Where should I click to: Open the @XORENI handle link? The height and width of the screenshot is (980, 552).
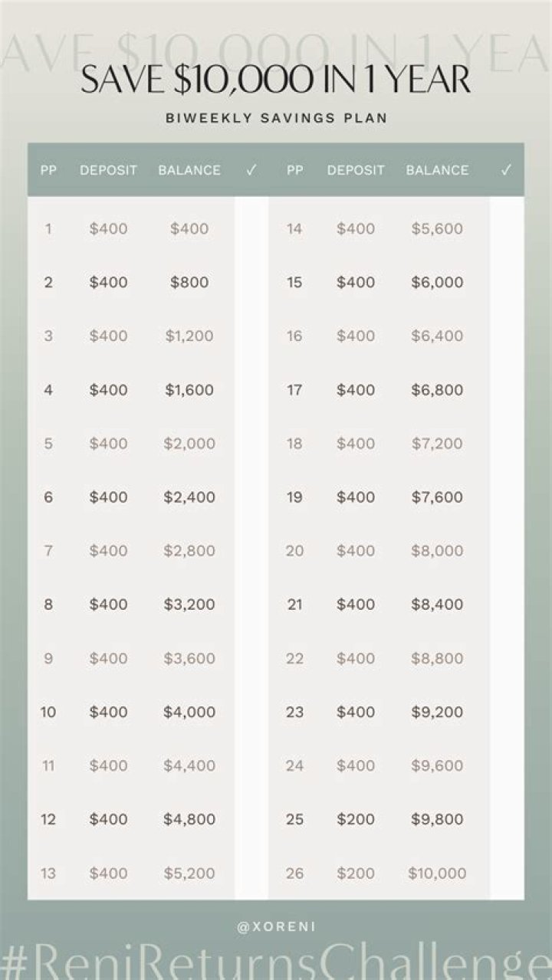(276, 926)
